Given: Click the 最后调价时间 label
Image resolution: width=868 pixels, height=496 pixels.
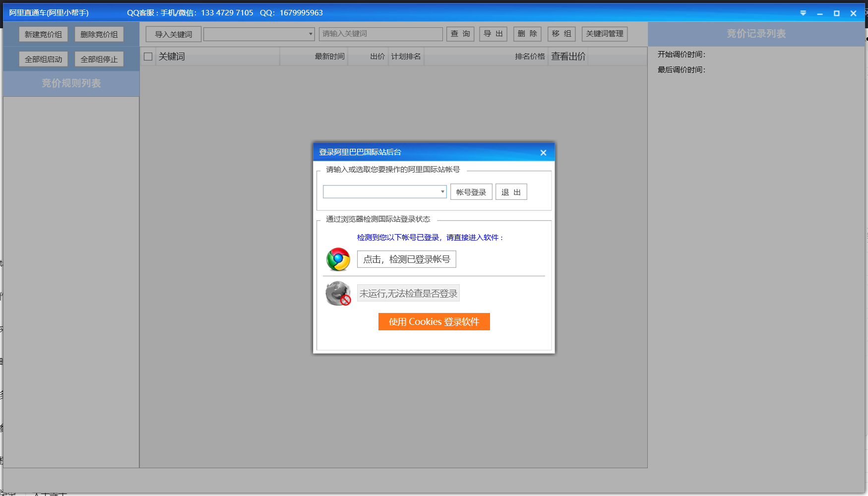Looking at the screenshot, I should click(x=682, y=70).
